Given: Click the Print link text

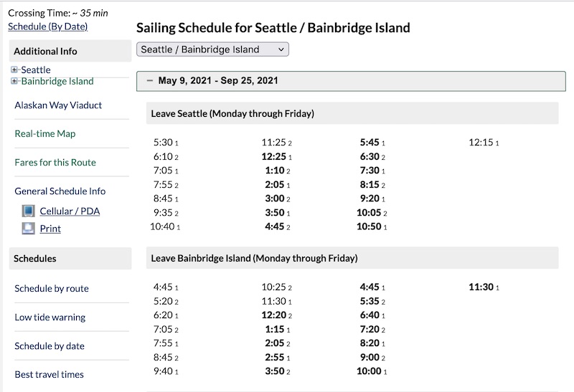Looking at the screenshot, I should pyautogui.click(x=50, y=229).
